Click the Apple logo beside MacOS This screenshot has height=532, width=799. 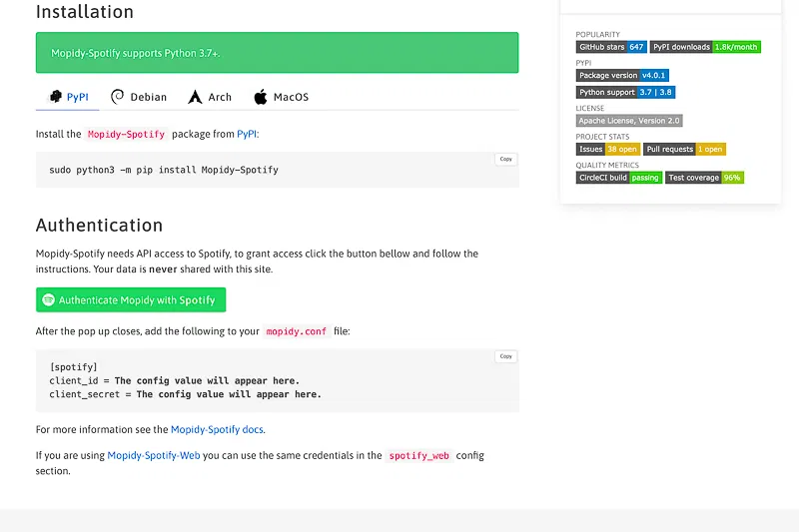tap(261, 97)
